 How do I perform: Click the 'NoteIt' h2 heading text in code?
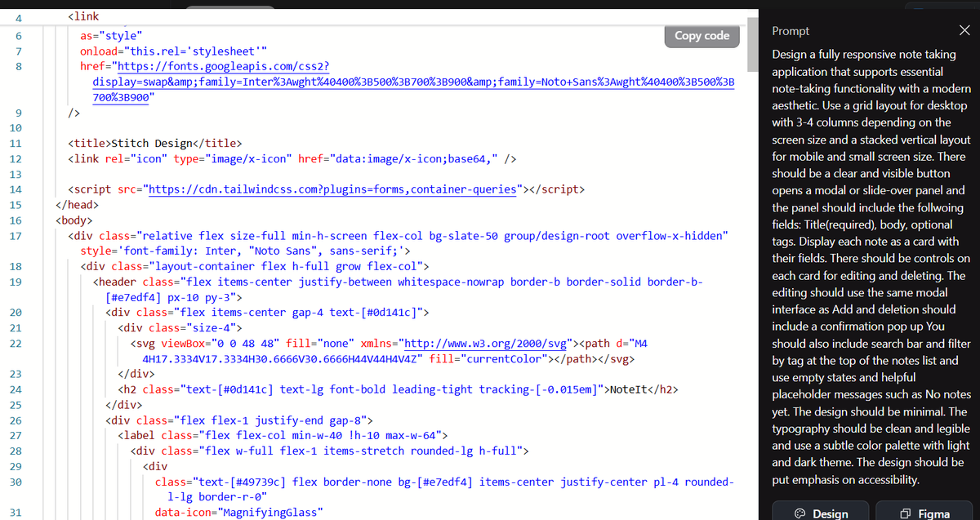pos(630,389)
